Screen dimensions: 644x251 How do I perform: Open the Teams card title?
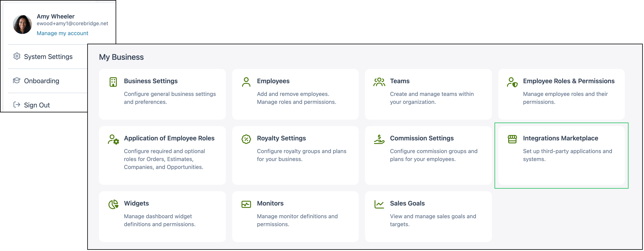400,81
